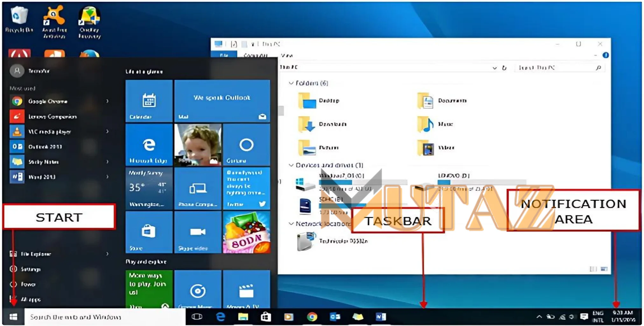Open the Groove Music tile
Screen dimensions: 644x326
tap(198, 289)
